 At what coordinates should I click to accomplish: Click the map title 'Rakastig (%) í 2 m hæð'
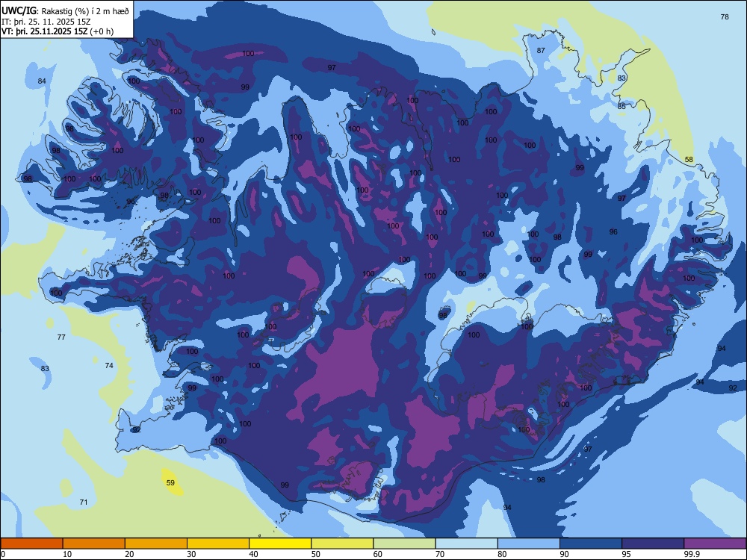[85, 11]
